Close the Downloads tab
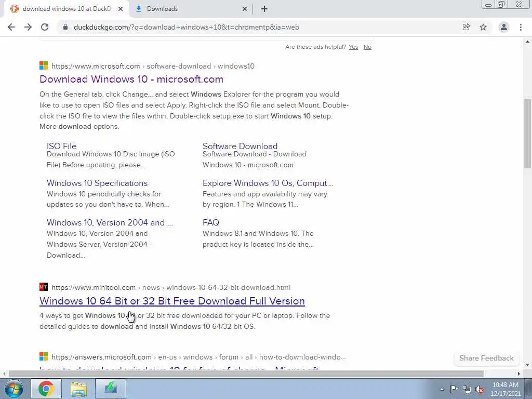The width and height of the screenshot is (532, 399). click(244, 9)
